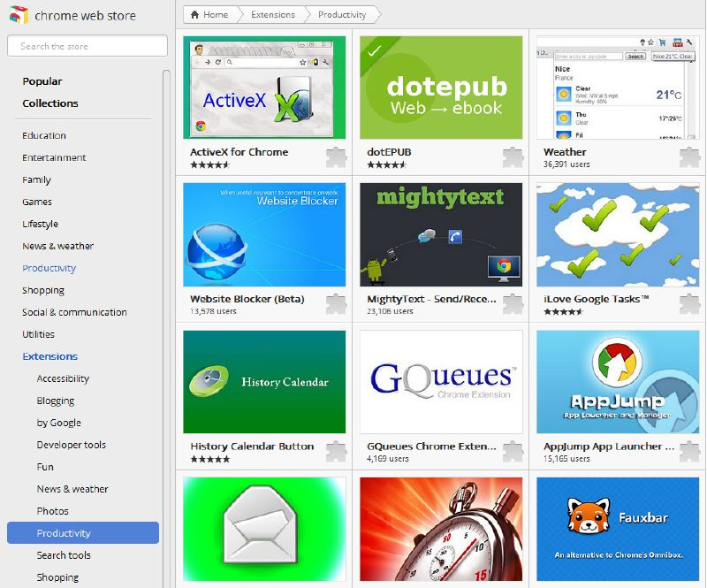
Task: Select the Developer tools subcategory
Action: pyautogui.click(x=72, y=445)
